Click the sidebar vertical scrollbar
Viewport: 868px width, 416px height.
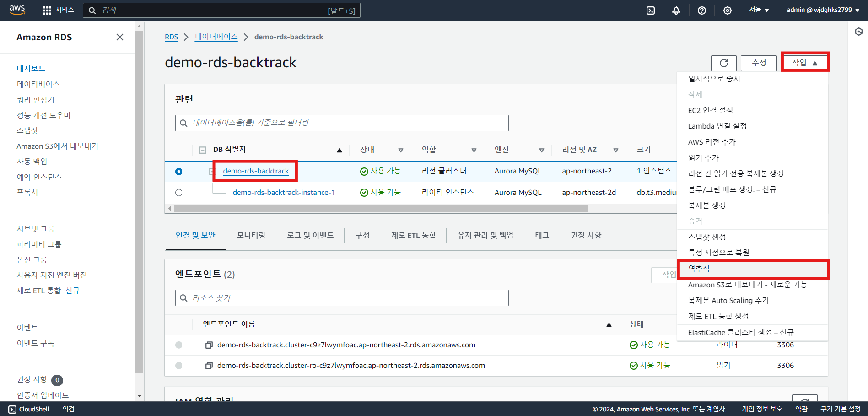pos(139,201)
